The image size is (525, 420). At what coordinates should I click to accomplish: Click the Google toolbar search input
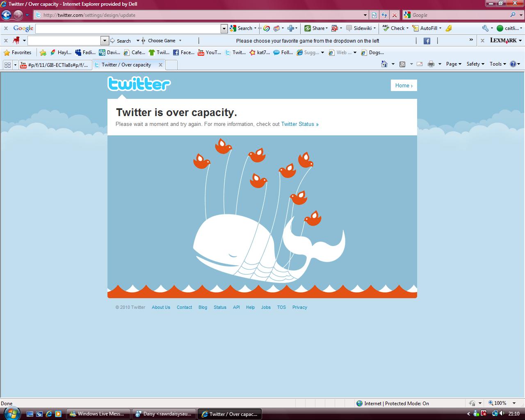click(128, 28)
